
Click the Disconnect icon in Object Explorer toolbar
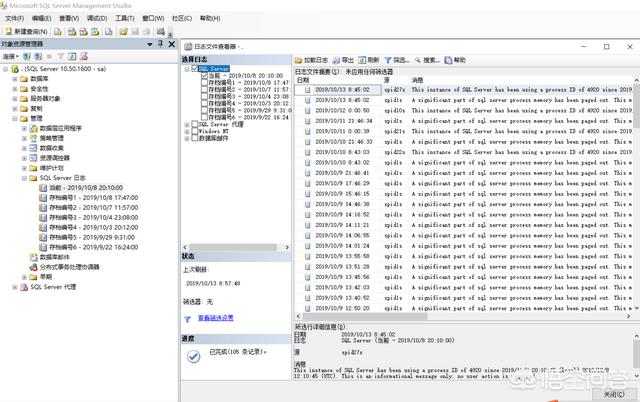38,56
